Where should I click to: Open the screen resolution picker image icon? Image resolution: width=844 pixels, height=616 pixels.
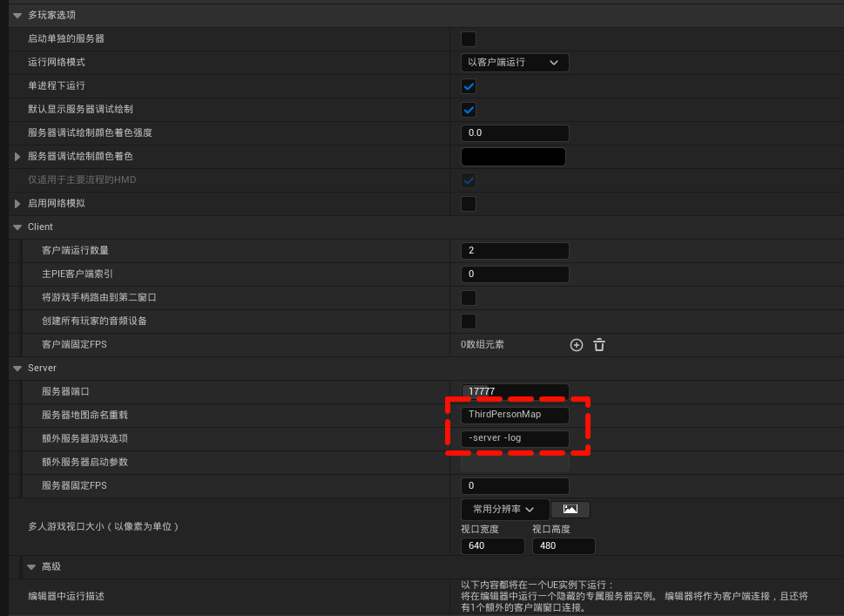coord(571,509)
